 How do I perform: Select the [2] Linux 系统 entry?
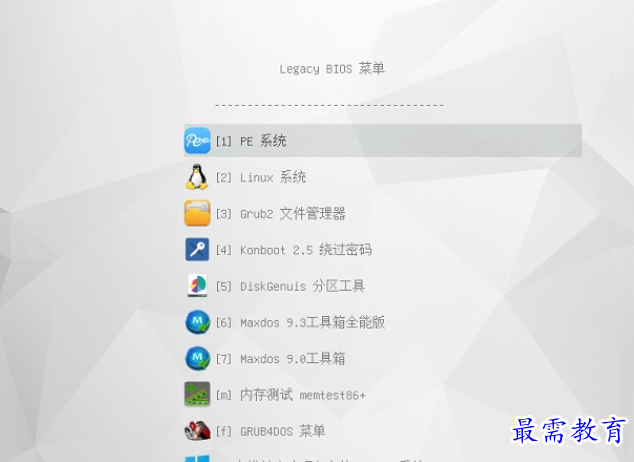coord(261,177)
